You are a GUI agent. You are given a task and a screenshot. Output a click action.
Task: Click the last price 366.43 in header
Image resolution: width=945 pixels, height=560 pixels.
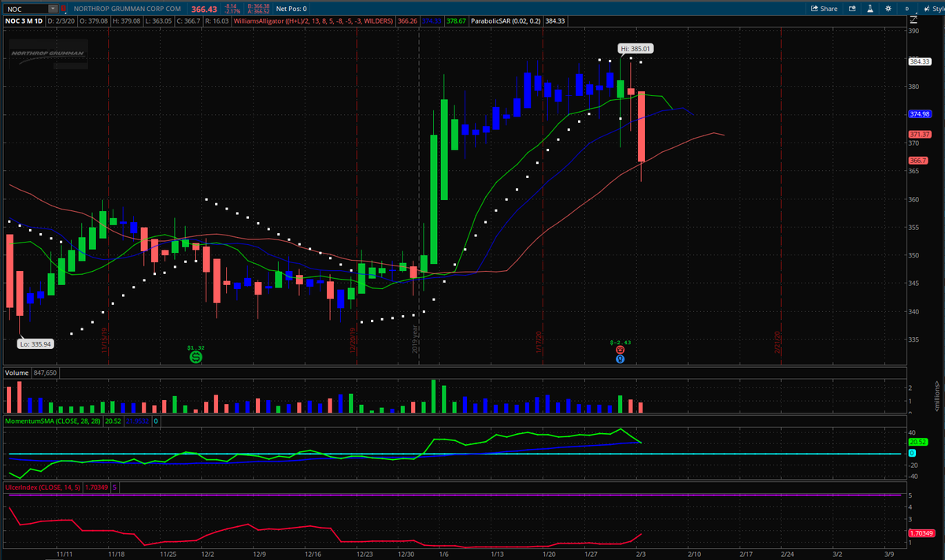click(204, 9)
